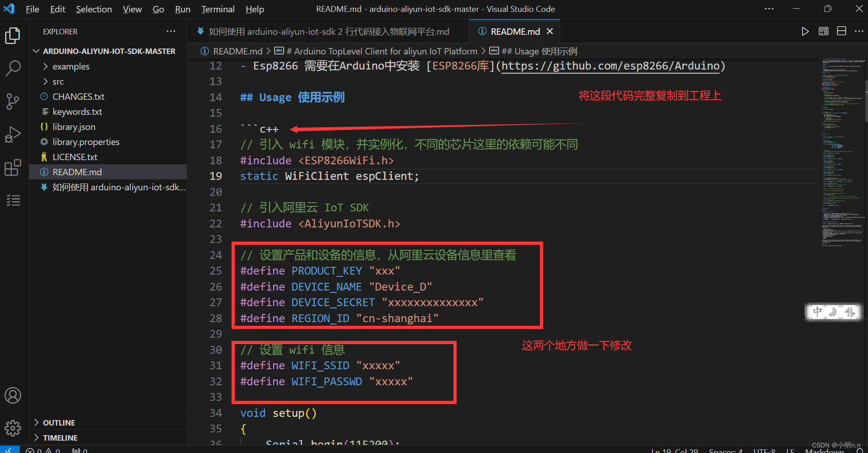Open the Edit menu
The width and height of the screenshot is (868, 453).
click(58, 9)
